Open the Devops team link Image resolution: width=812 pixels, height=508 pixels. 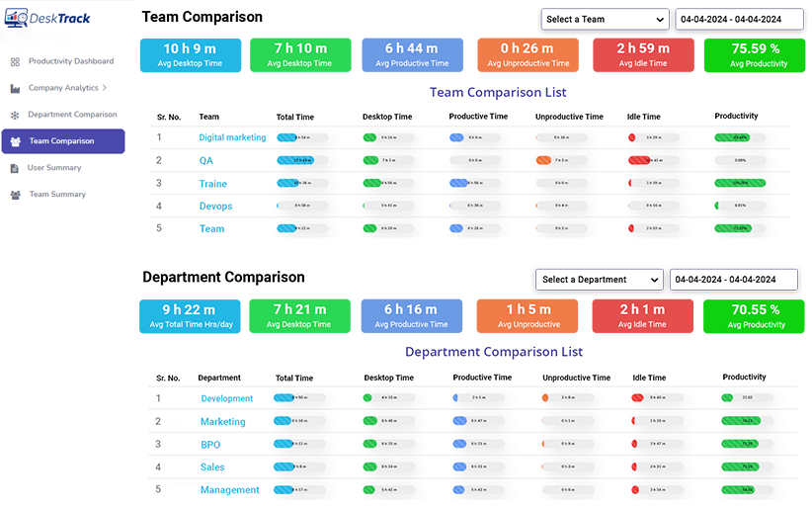tap(215, 206)
